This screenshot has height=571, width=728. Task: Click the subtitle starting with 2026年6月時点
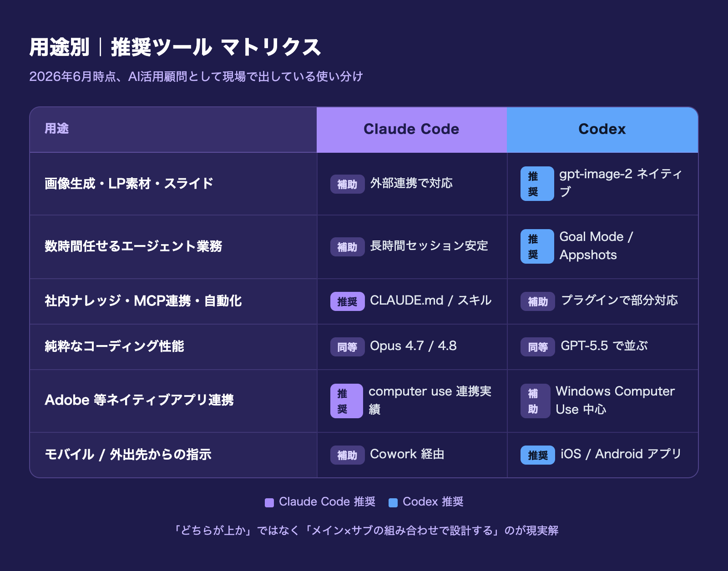[x=196, y=76]
